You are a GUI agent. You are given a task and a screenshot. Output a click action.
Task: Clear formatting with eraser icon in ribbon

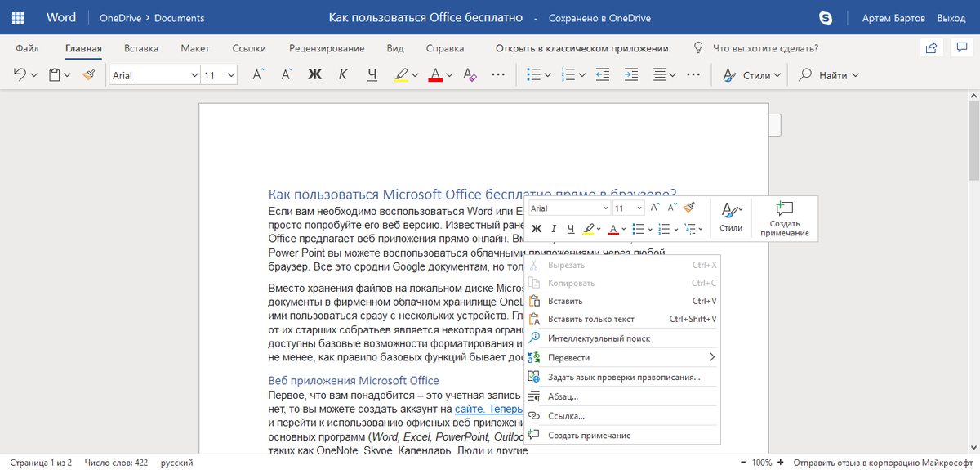469,74
